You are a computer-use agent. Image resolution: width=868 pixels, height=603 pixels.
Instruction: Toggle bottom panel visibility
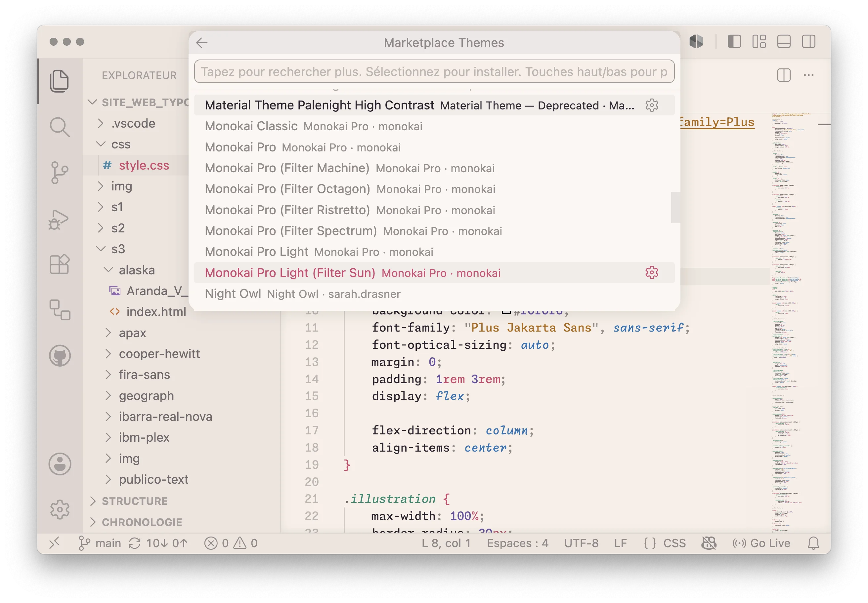(784, 41)
